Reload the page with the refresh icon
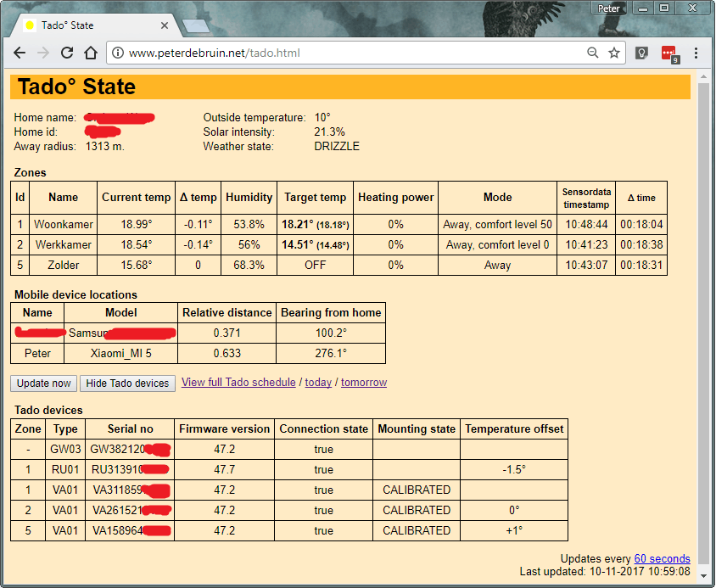The width and height of the screenshot is (716, 588). (65, 53)
